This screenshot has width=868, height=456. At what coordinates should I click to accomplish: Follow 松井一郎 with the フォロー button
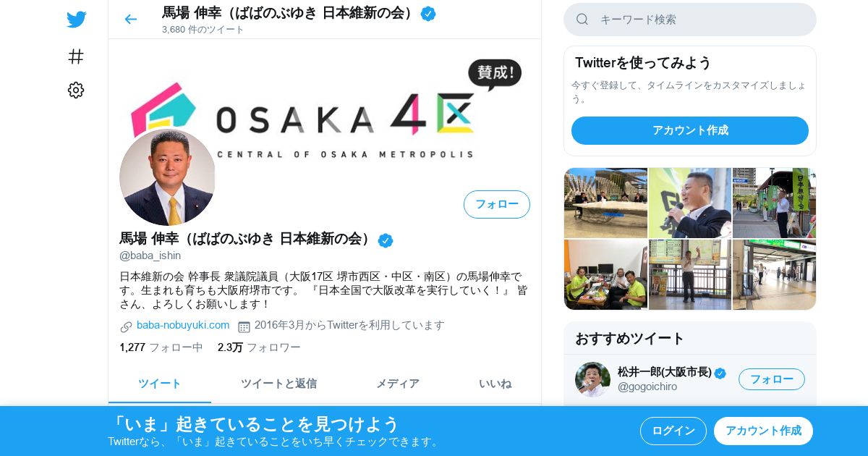tap(772, 379)
